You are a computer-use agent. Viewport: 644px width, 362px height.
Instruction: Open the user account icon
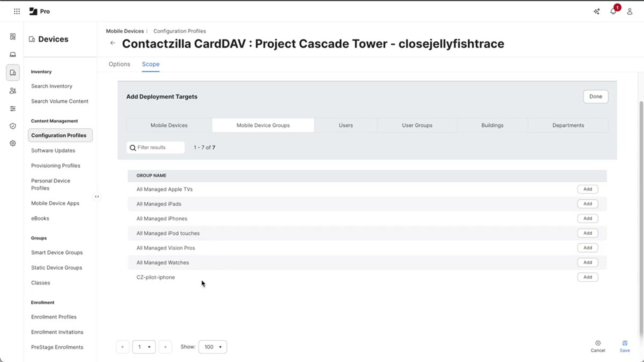coord(630,11)
